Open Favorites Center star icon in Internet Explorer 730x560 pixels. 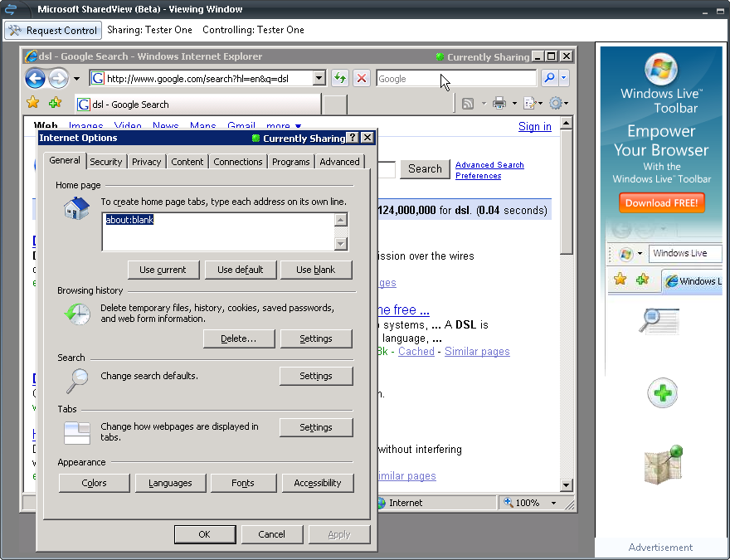click(33, 102)
